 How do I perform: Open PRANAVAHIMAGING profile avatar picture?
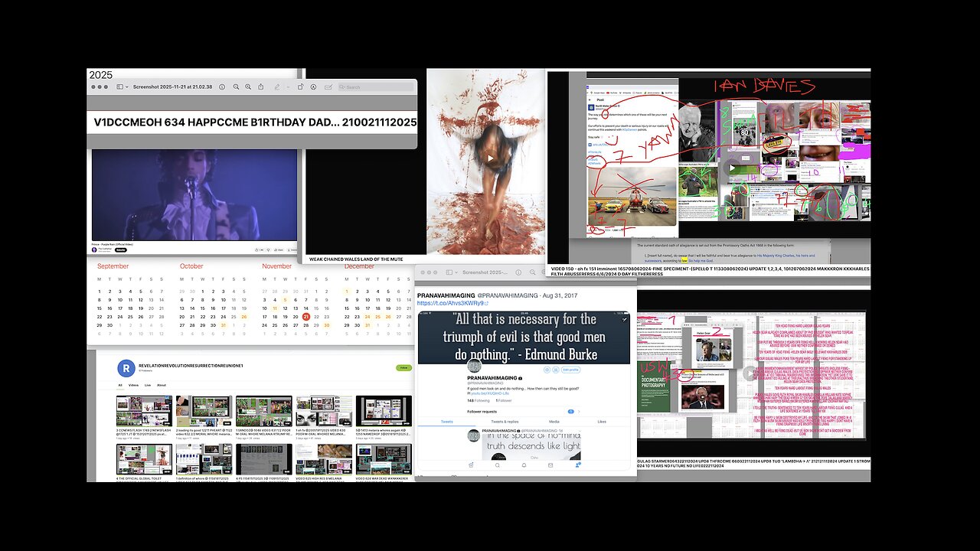(x=475, y=366)
